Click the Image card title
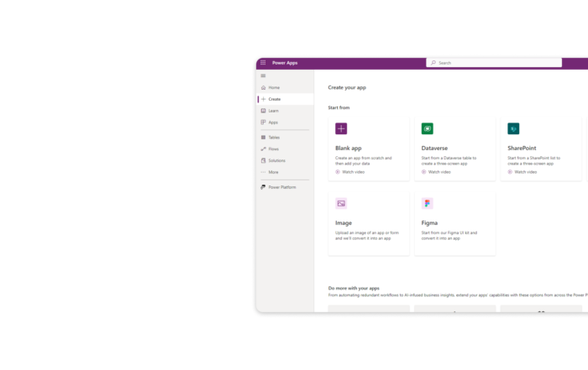 coord(344,223)
